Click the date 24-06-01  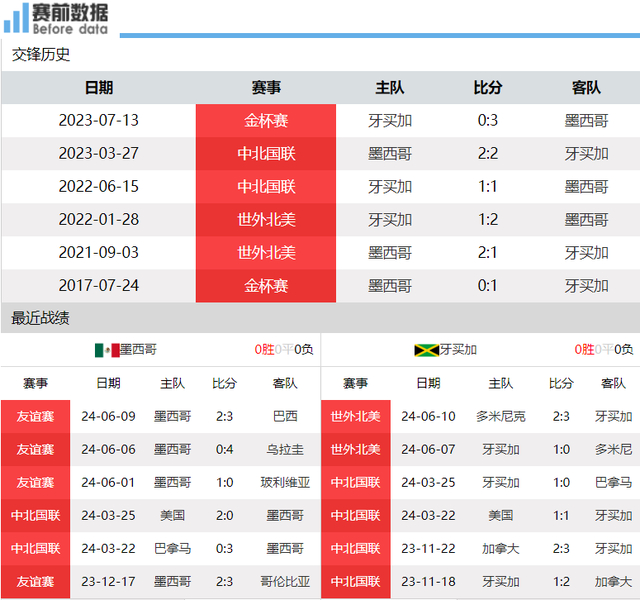pyautogui.click(x=108, y=483)
